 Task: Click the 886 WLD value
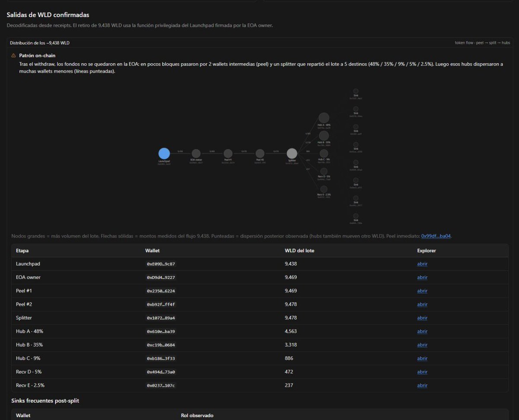click(x=289, y=358)
